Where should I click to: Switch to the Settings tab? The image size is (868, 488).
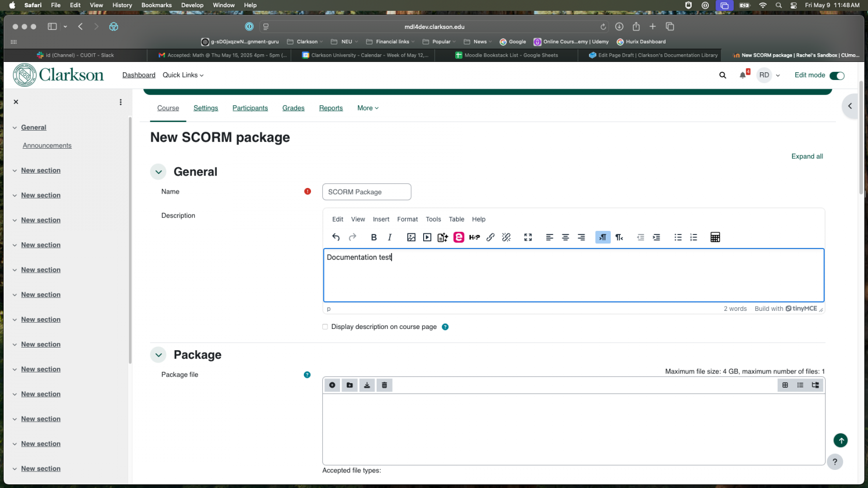tap(206, 108)
